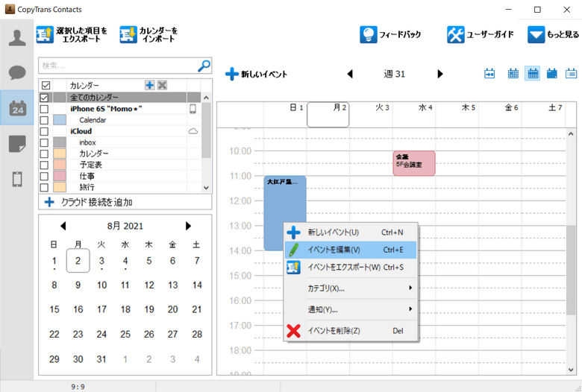Check the Calendar checkbox under iPhone
The height and width of the screenshot is (392, 582).
[x=44, y=120]
